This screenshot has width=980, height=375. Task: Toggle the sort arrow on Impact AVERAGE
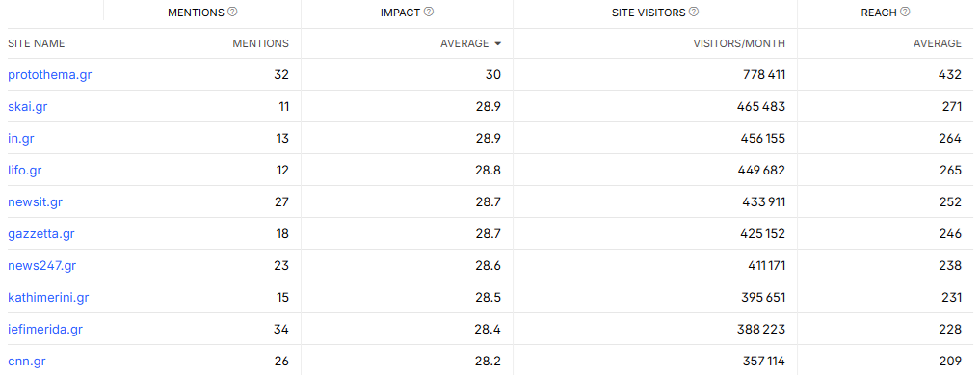[498, 43]
